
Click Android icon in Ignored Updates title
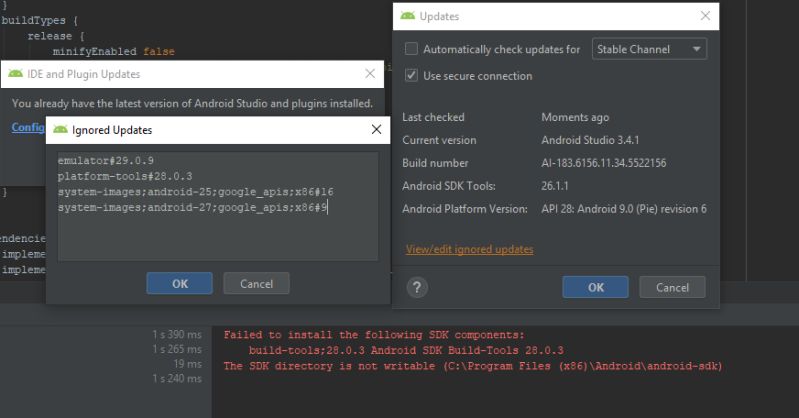point(61,129)
